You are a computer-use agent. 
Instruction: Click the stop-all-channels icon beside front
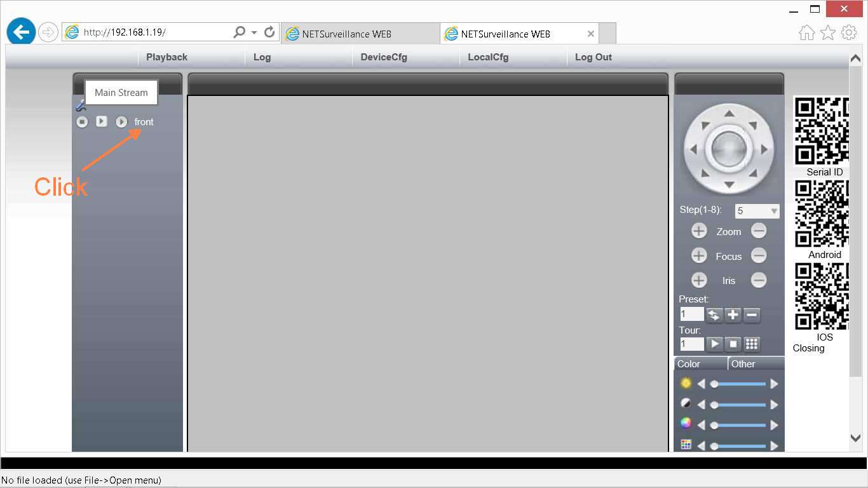pyautogui.click(x=82, y=121)
